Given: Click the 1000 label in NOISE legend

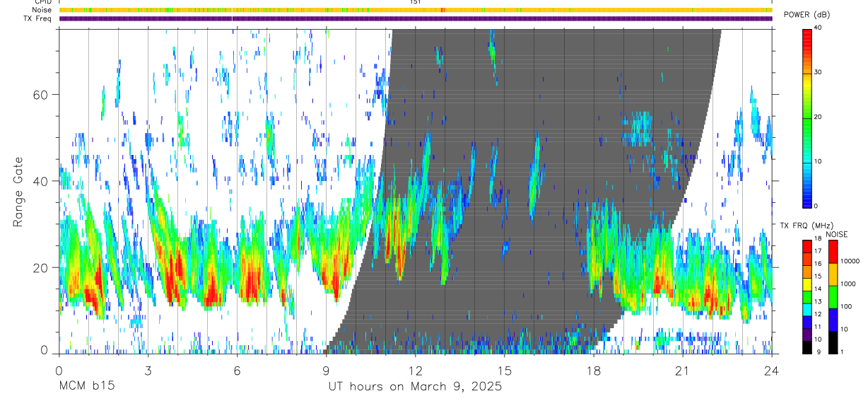Looking at the screenshot, I should point(848,284).
